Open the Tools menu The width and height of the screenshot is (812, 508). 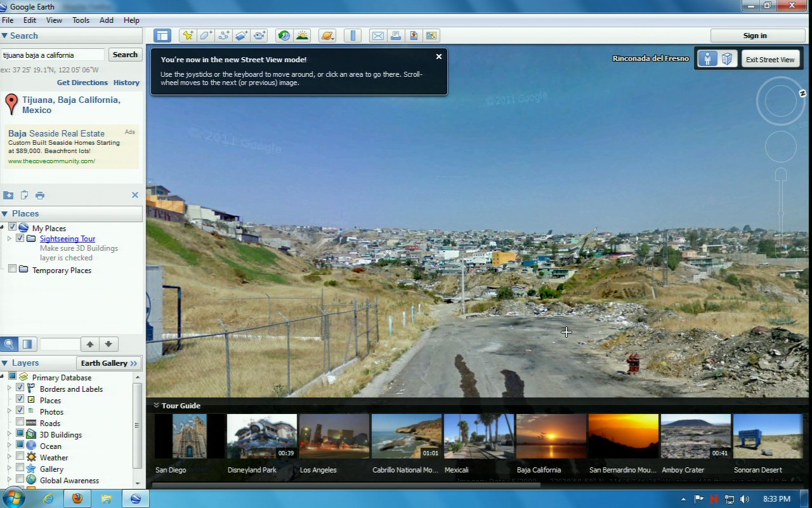(x=81, y=20)
